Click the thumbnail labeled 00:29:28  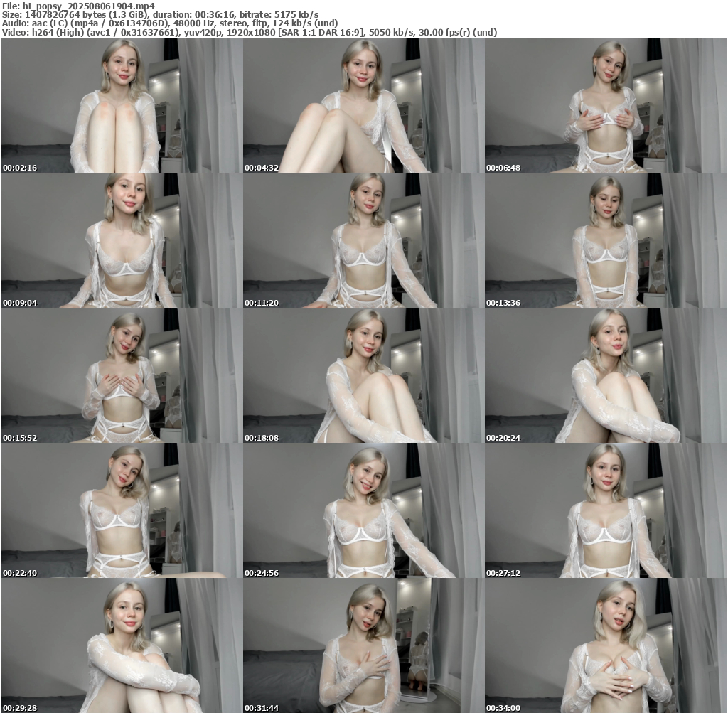point(122,645)
